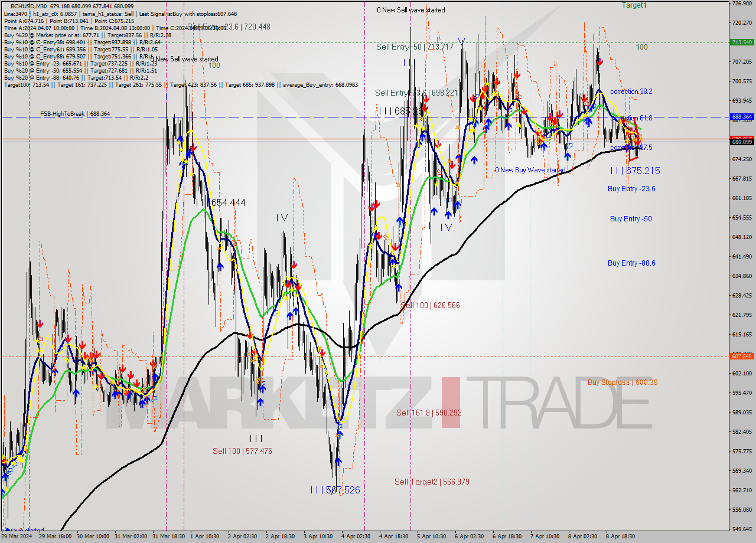The width and height of the screenshot is (756, 543).
Task: Click the correction 61.8 label
Action: pyautogui.click(x=631, y=118)
